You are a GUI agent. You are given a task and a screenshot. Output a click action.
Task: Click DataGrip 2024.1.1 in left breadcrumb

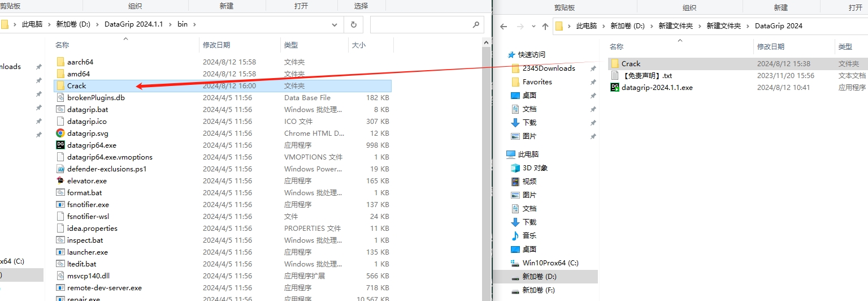click(133, 24)
